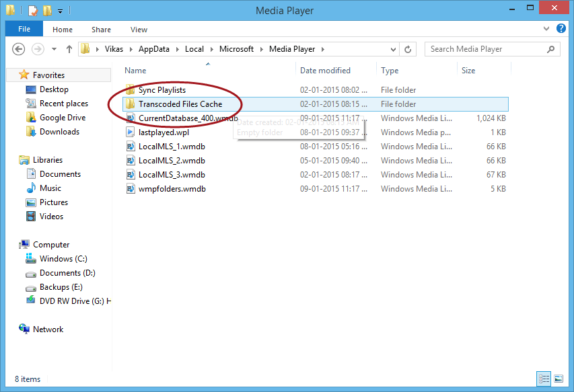The height and width of the screenshot is (392, 574).
Task: Click the 1,024 KB size value
Action: click(491, 118)
